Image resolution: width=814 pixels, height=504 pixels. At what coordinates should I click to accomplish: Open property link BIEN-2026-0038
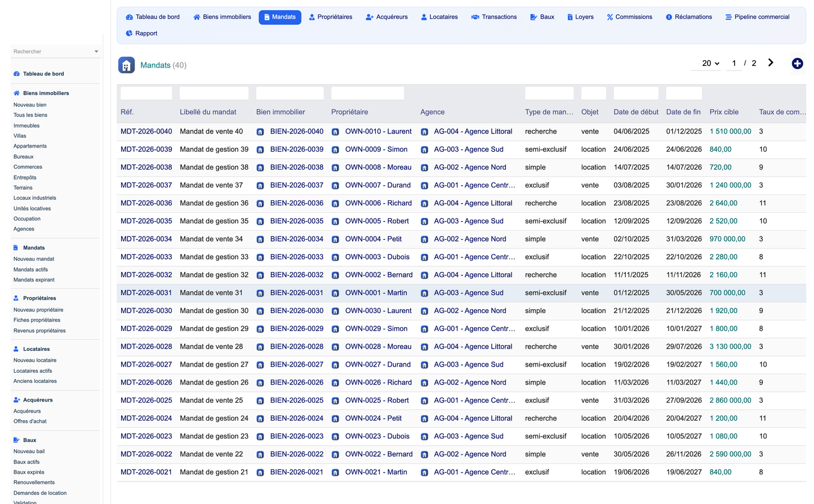click(297, 167)
